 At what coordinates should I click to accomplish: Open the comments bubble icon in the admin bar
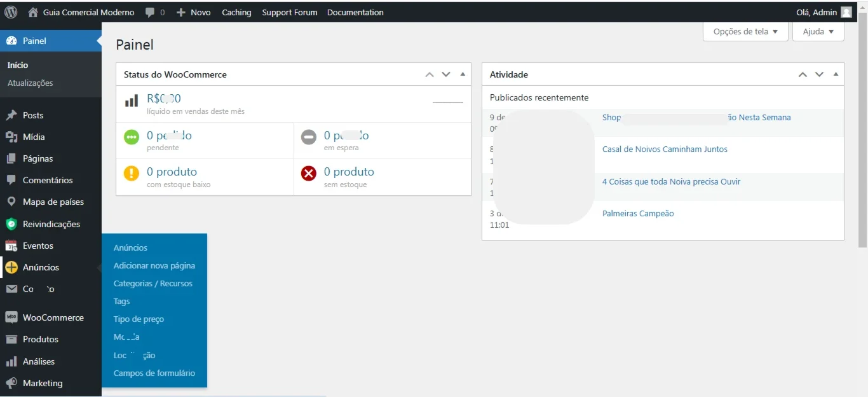click(x=150, y=12)
